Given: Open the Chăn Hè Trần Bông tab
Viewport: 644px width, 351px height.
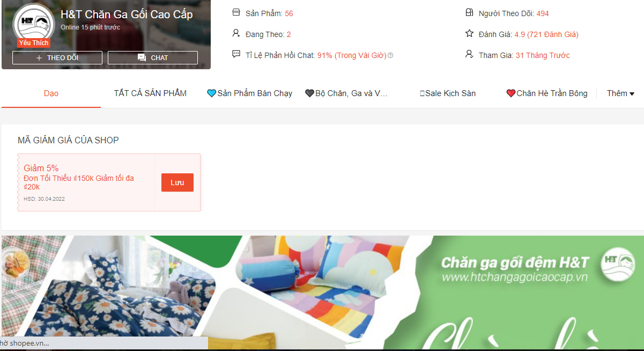Looking at the screenshot, I should 547,93.
